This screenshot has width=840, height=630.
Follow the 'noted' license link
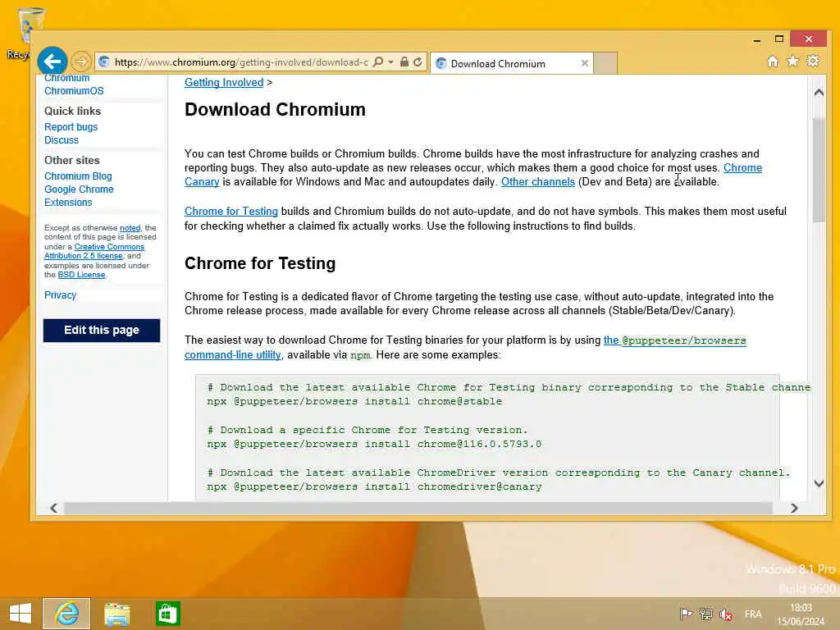(x=130, y=228)
